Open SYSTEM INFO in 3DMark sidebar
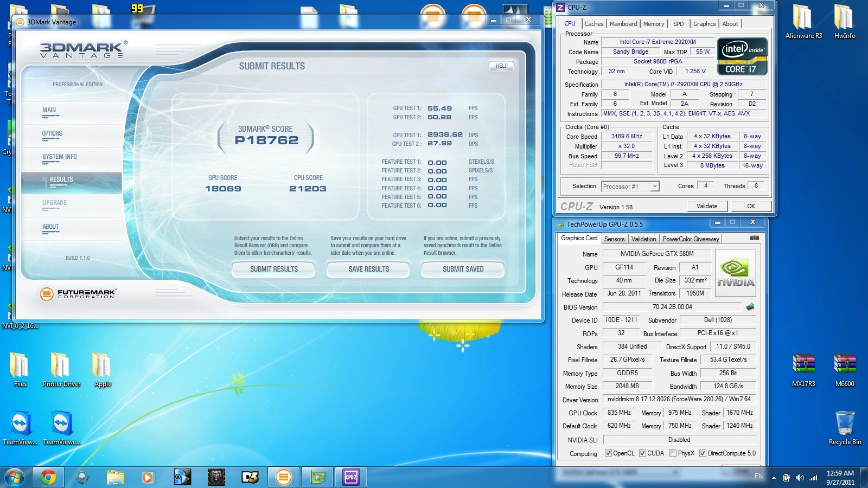This screenshot has height=488, width=868. pos(71,159)
